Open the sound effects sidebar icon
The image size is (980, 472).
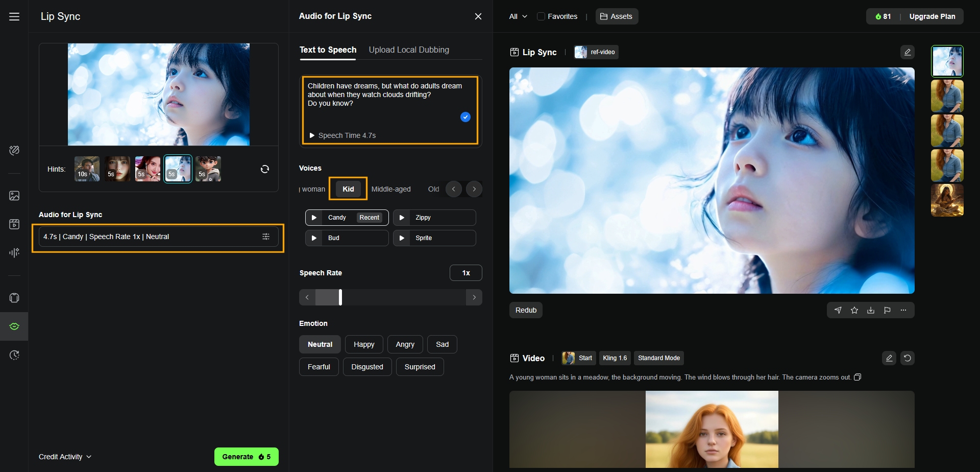[x=14, y=252]
